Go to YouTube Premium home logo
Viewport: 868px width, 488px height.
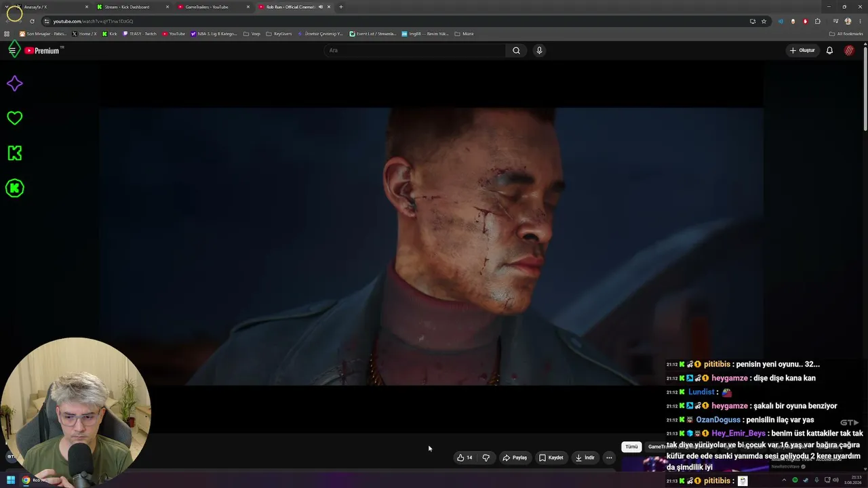coord(42,51)
